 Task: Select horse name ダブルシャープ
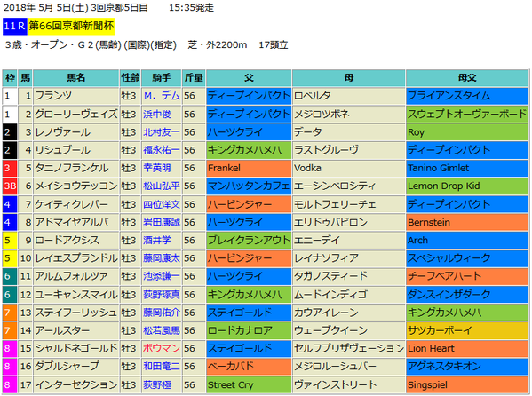coord(67,367)
